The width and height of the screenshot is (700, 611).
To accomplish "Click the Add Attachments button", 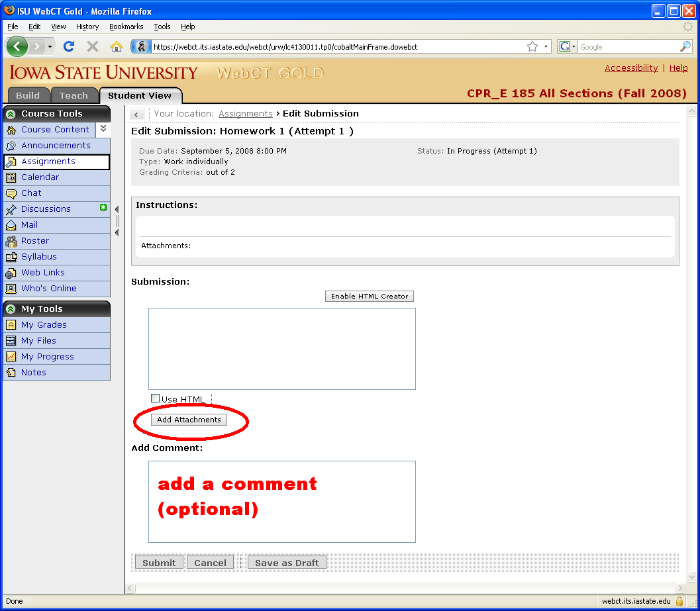I will [189, 420].
